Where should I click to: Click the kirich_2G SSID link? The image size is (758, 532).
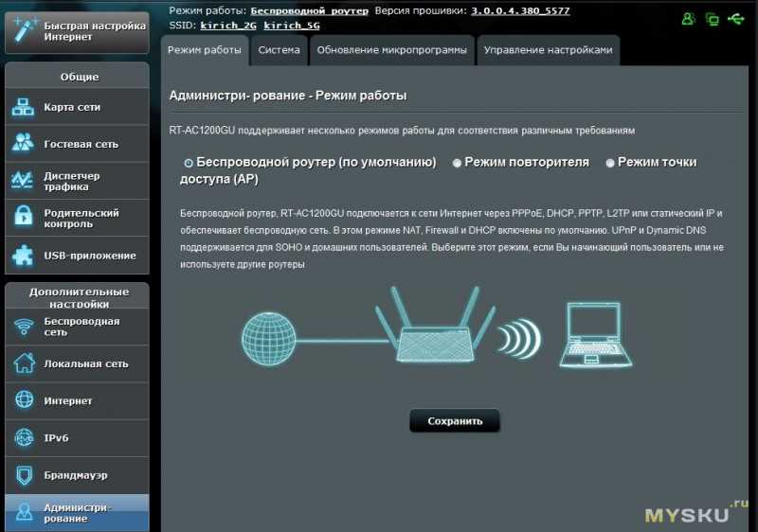pyautogui.click(x=228, y=26)
